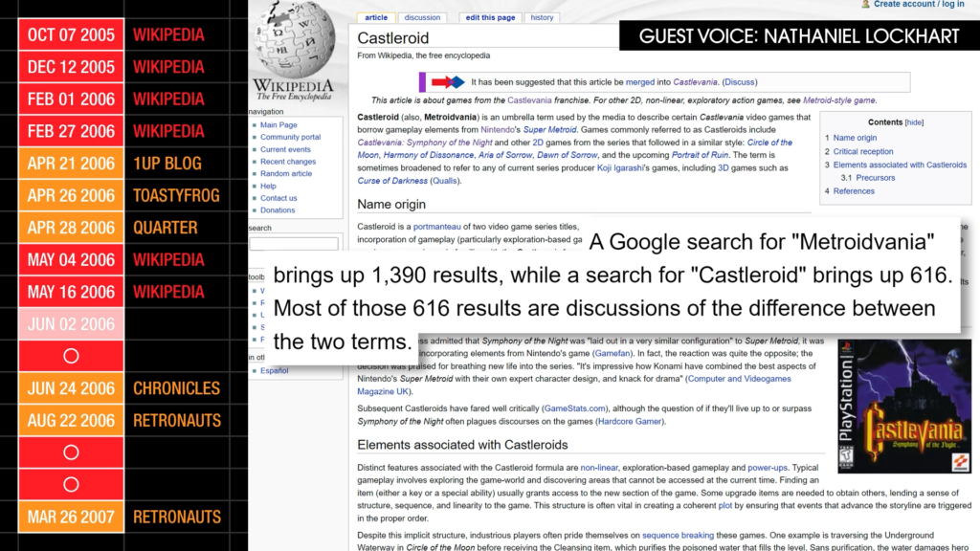Switch to the Español language version
This screenshot has height=551, width=980.
click(275, 370)
